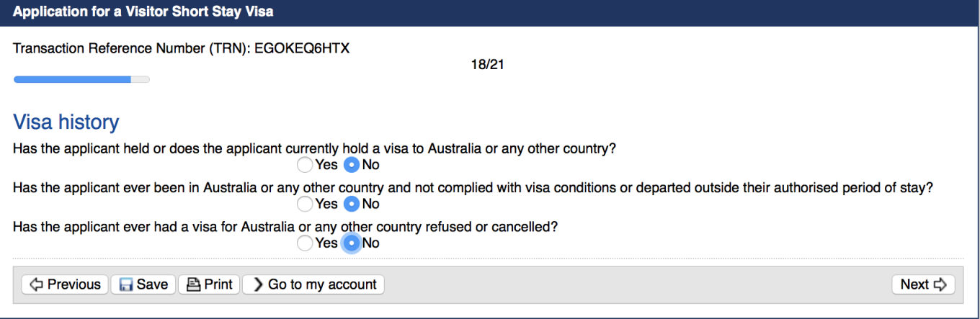Click the printer icon on Print
Screen dimensions: 980x319
[193, 284]
